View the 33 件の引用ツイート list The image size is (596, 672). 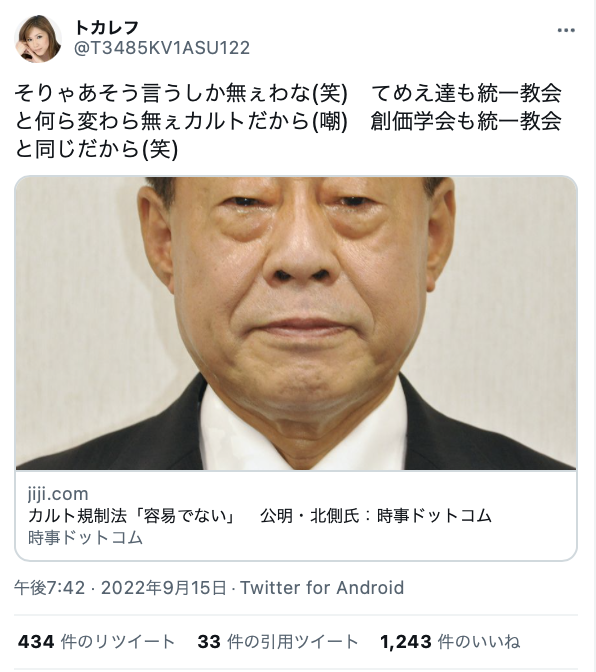point(278,642)
